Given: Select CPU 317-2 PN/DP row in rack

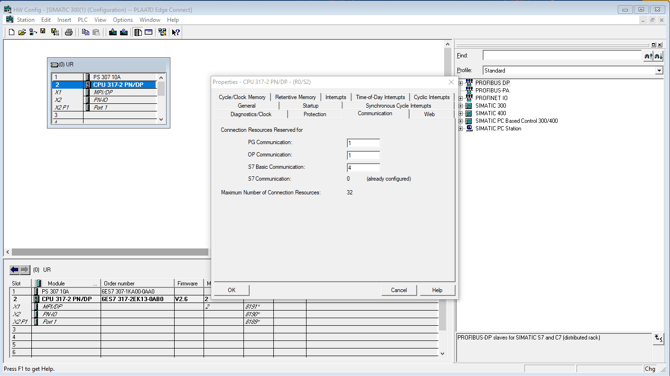Looking at the screenshot, I should pyautogui.click(x=105, y=85).
